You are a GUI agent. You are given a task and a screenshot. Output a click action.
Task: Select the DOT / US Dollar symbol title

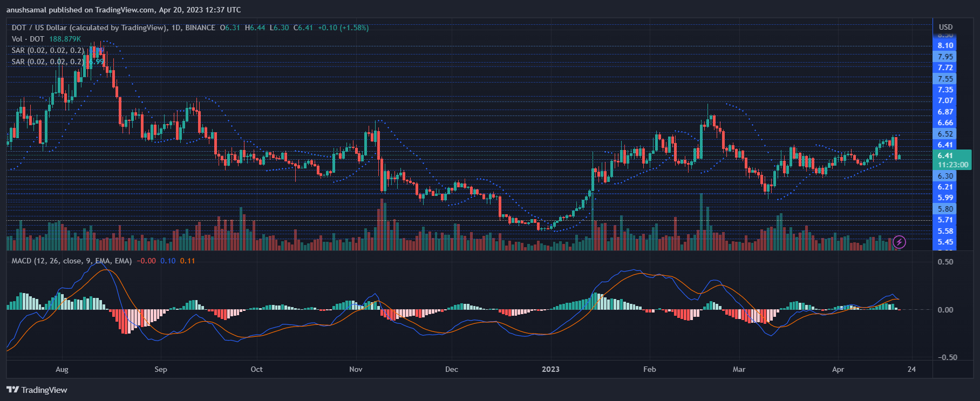pos(89,28)
